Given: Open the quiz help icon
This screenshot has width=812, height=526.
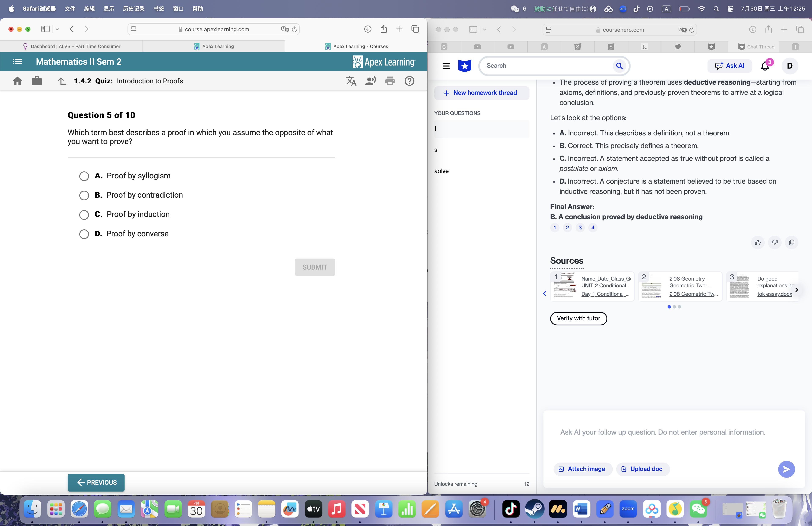Looking at the screenshot, I should [x=409, y=81].
